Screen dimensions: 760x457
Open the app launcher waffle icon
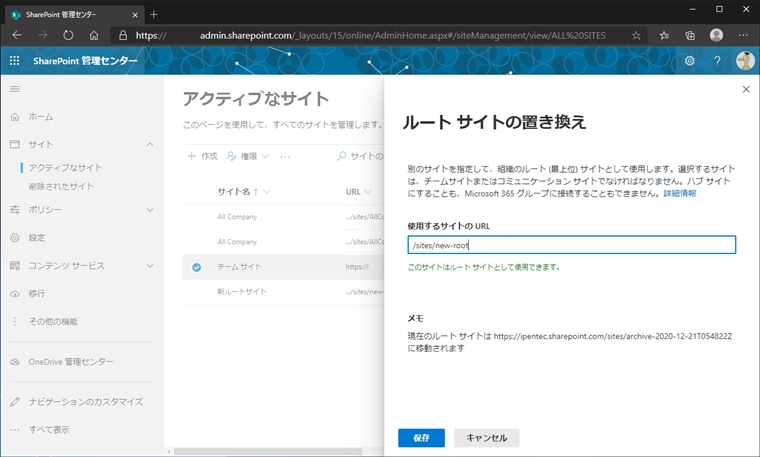[x=15, y=61]
